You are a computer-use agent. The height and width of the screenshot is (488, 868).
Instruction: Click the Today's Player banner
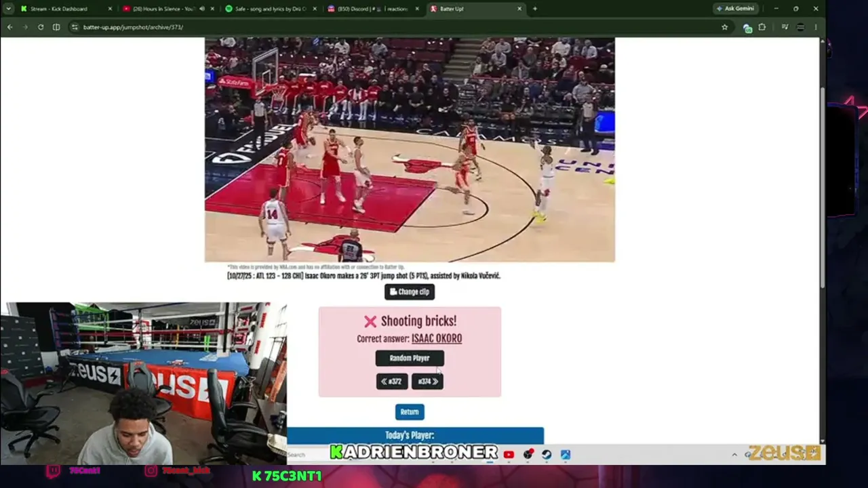(415, 435)
